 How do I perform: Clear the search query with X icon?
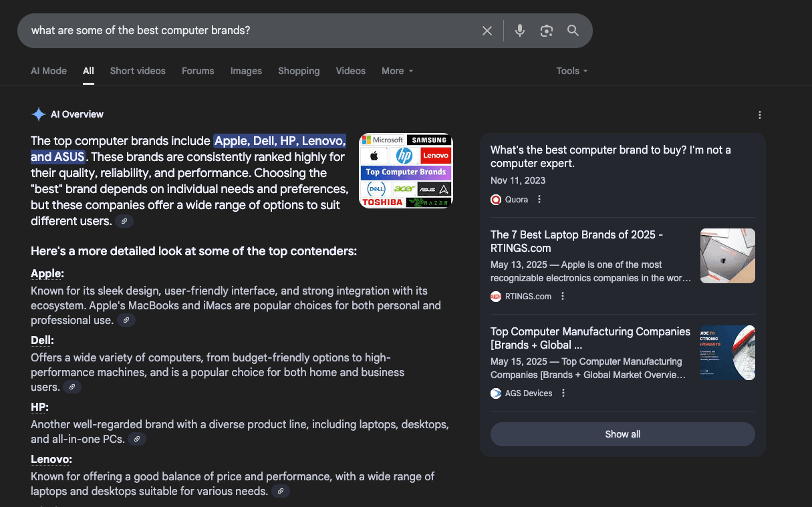click(x=487, y=31)
